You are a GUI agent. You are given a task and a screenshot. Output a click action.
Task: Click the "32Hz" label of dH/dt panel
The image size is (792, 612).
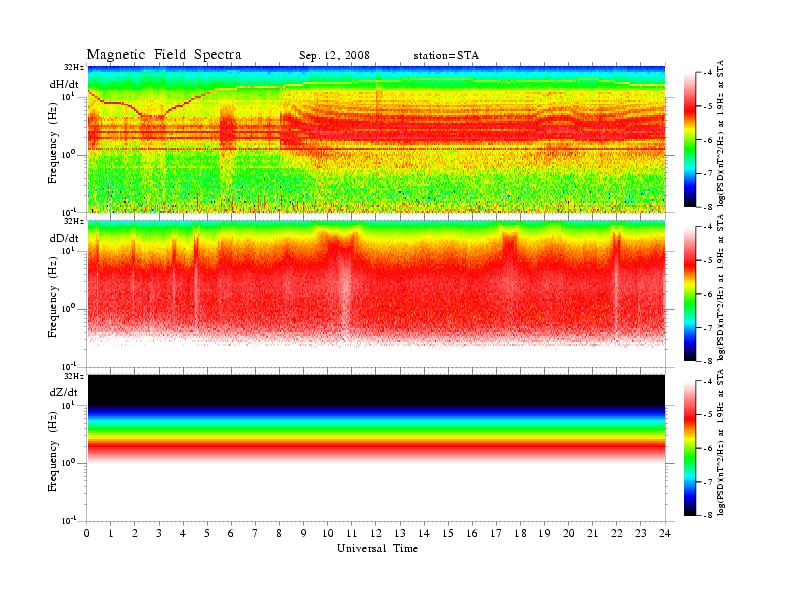click(x=74, y=67)
